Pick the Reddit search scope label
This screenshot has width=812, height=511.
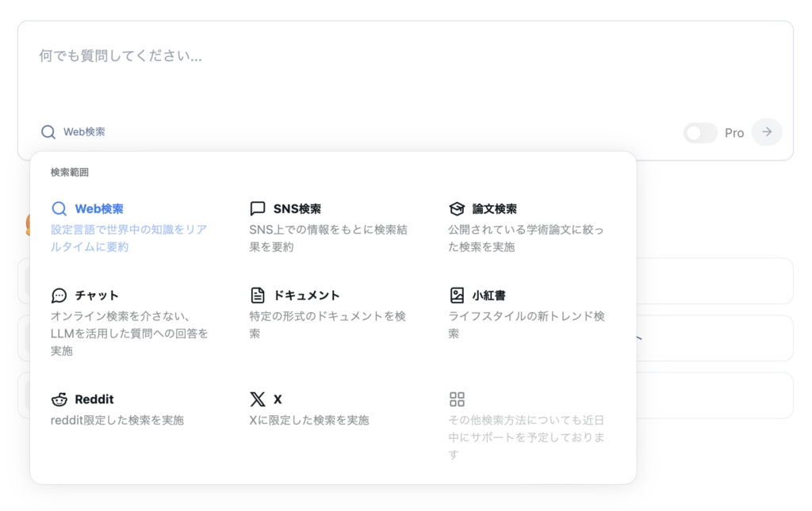click(x=94, y=399)
